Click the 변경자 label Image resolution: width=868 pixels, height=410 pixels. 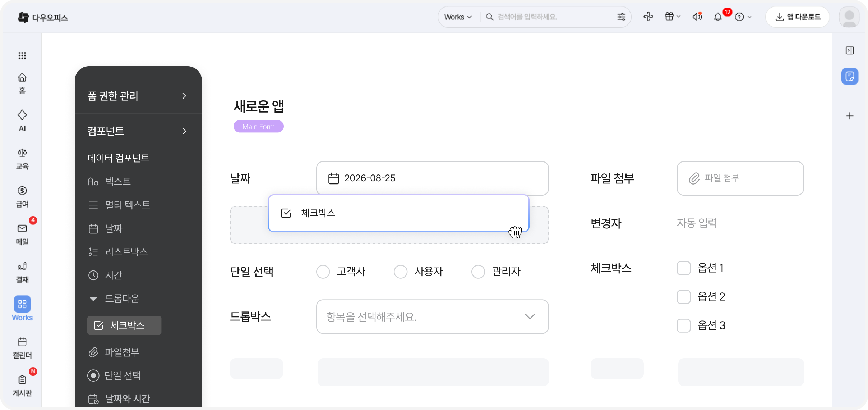[606, 223]
